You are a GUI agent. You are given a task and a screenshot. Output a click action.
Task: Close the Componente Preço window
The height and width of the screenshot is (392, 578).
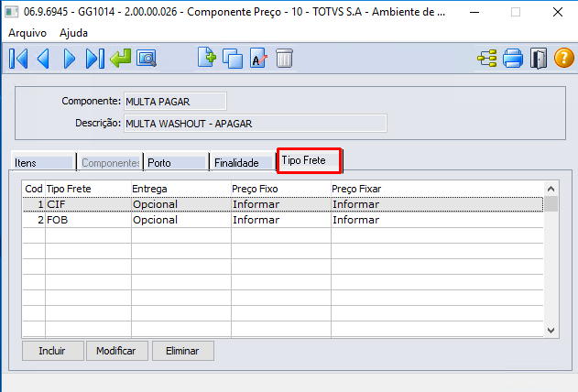coord(558,12)
